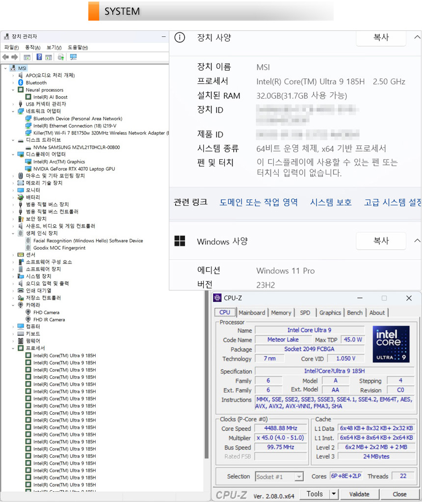Click the 저장소 컨트롤러 category icon
Screen dimensions: 422x504
[x=21, y=298]
